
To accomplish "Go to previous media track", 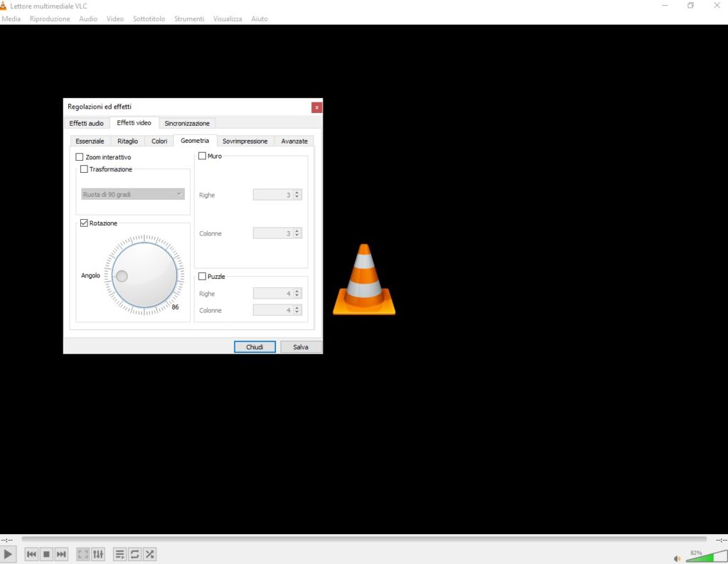I will pyautogui.click(x=31, y=554).
